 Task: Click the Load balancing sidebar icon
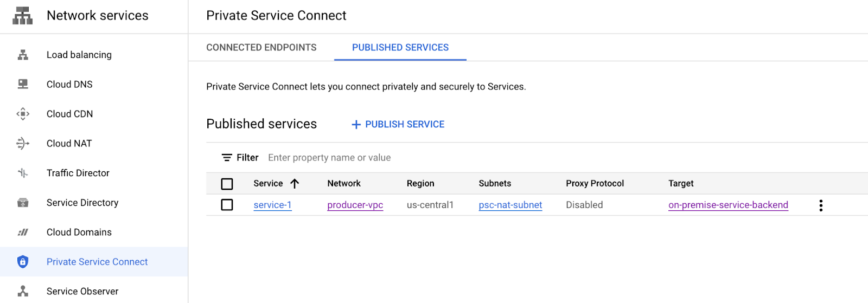[23, 55]
